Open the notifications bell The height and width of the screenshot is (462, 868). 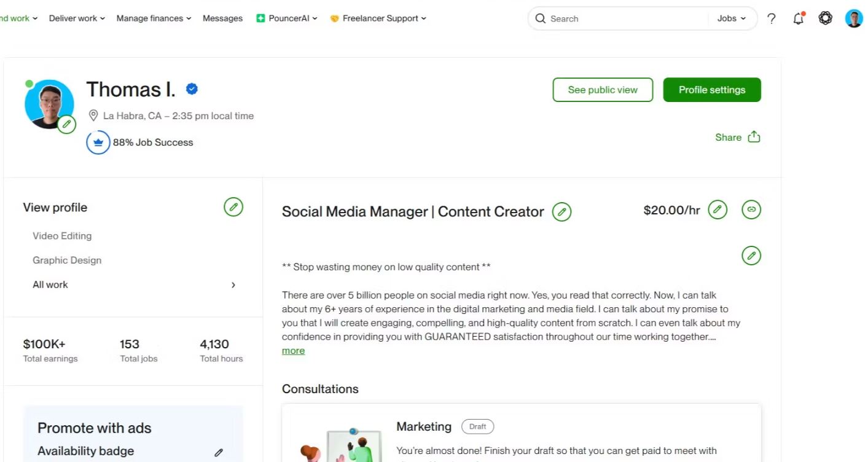(798, 18)
